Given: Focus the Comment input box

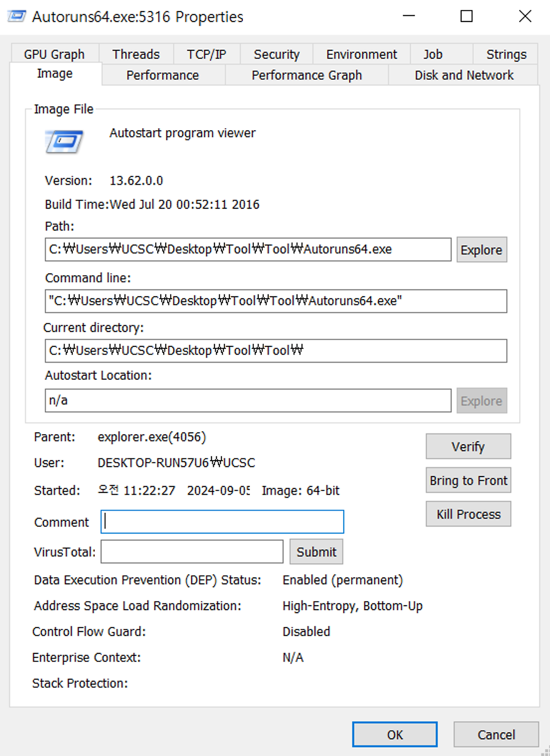Looking at the screenshot, I should coord(222,522).
